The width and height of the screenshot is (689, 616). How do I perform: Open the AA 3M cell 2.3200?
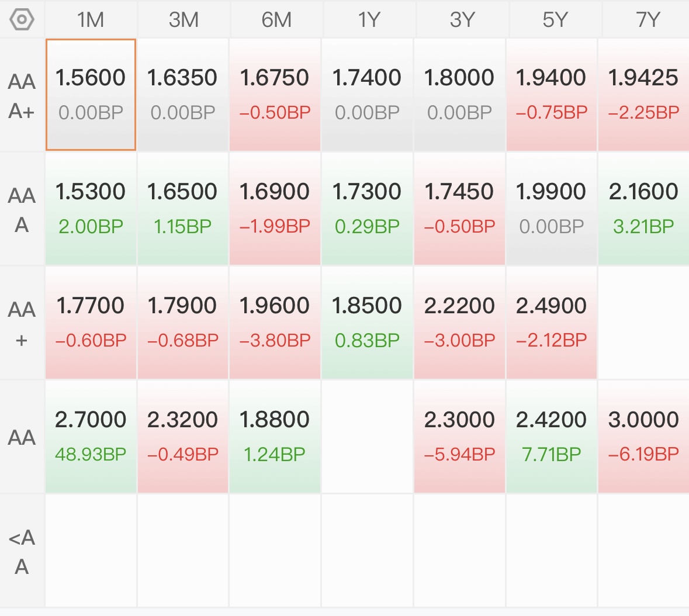click(x=183, y=437)
